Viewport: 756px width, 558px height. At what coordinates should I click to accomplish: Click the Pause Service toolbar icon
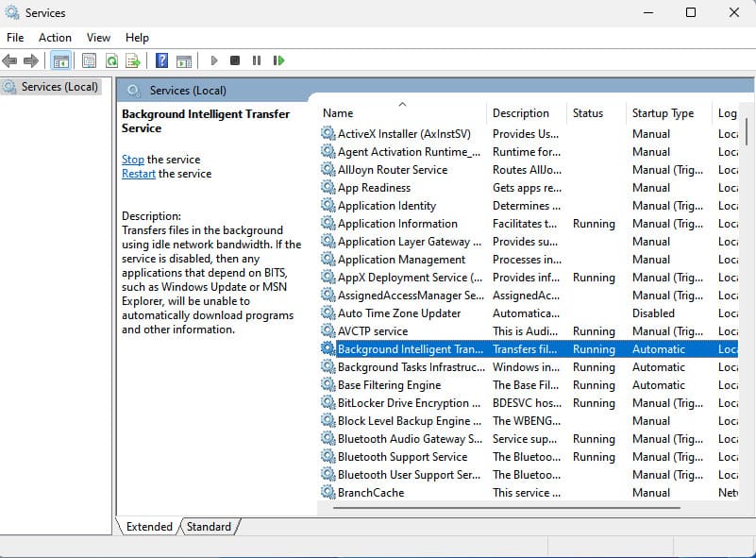point(256,60)
